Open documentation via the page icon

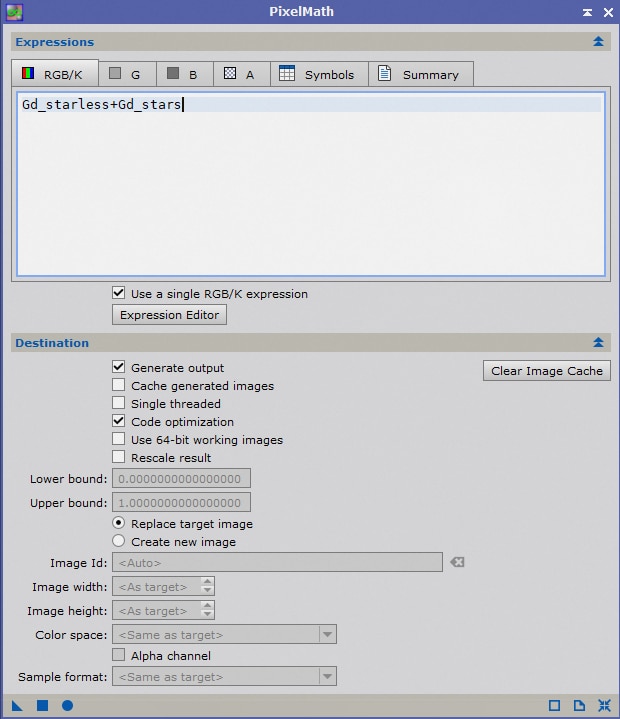579,705
